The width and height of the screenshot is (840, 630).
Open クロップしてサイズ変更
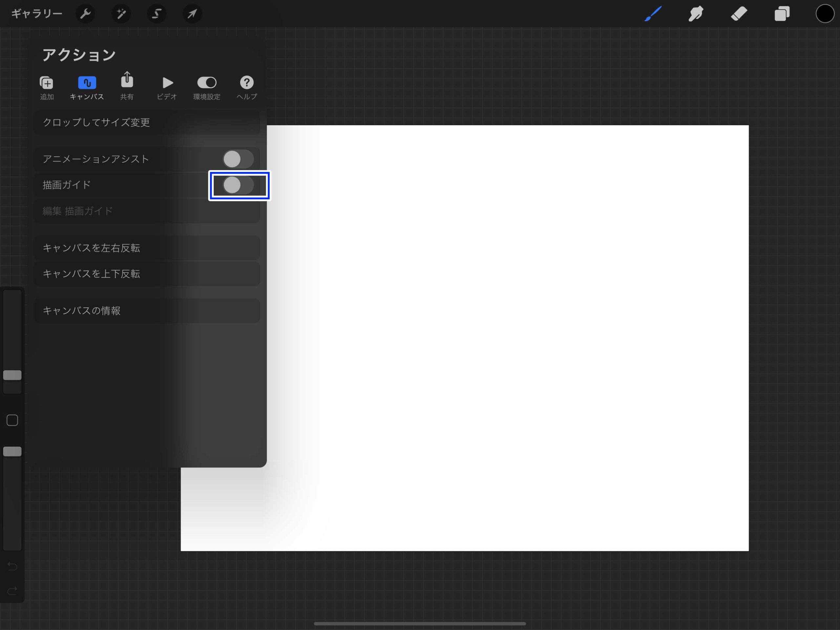tap(147, 122)
